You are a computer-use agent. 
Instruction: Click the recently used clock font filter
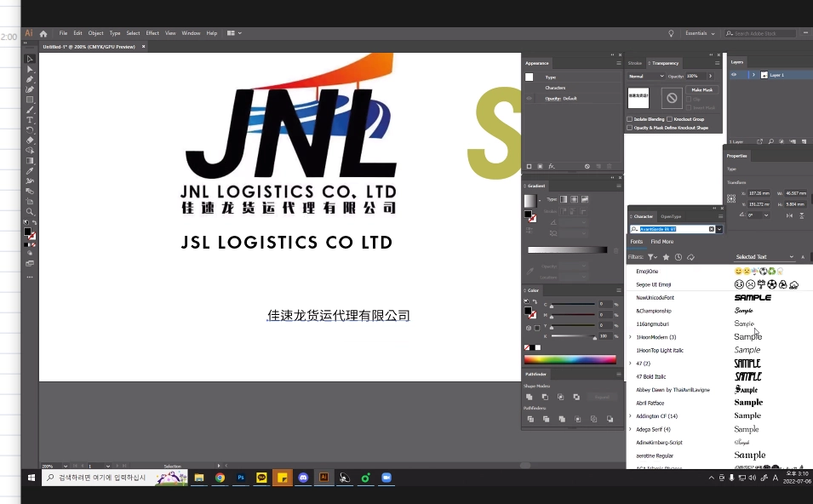pos(678,257)
